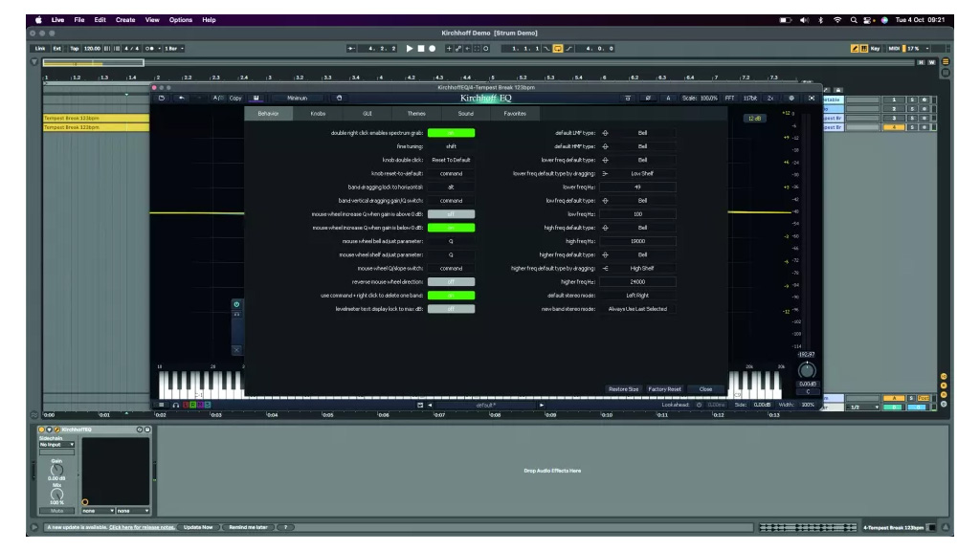Image resolution: width=980 pixels, height=551 pixels.
Task: Toggle 'mouse wheel increase Q when gain above 0 dB'
Action: tap(452, 214)
